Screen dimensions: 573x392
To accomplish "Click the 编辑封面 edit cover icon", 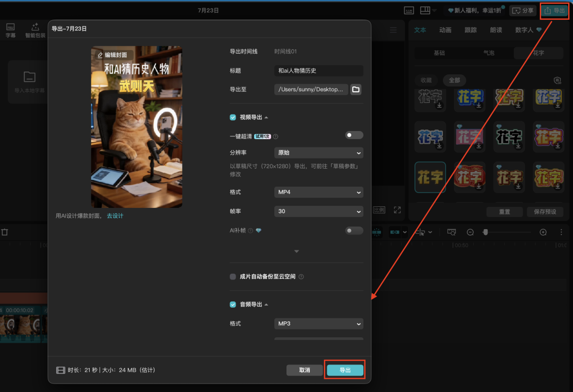I will [100, 55].
